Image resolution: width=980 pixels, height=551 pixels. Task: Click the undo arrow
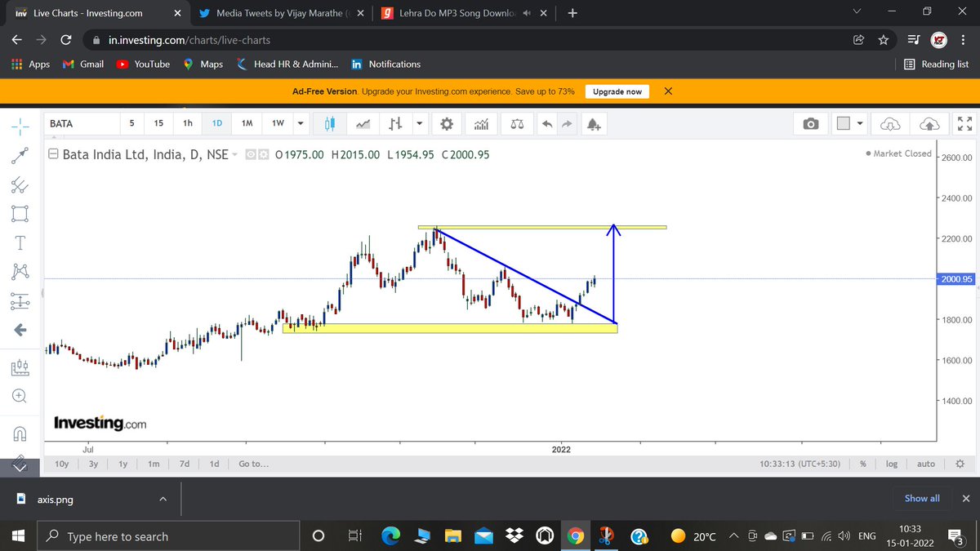(x=547, y=123)
